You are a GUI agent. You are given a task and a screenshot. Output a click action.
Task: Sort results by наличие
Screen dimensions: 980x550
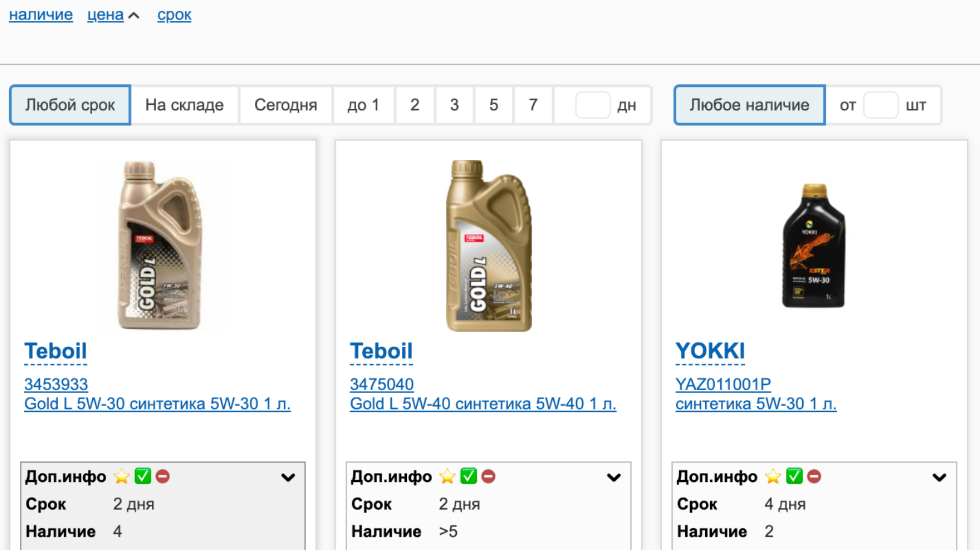41,15
